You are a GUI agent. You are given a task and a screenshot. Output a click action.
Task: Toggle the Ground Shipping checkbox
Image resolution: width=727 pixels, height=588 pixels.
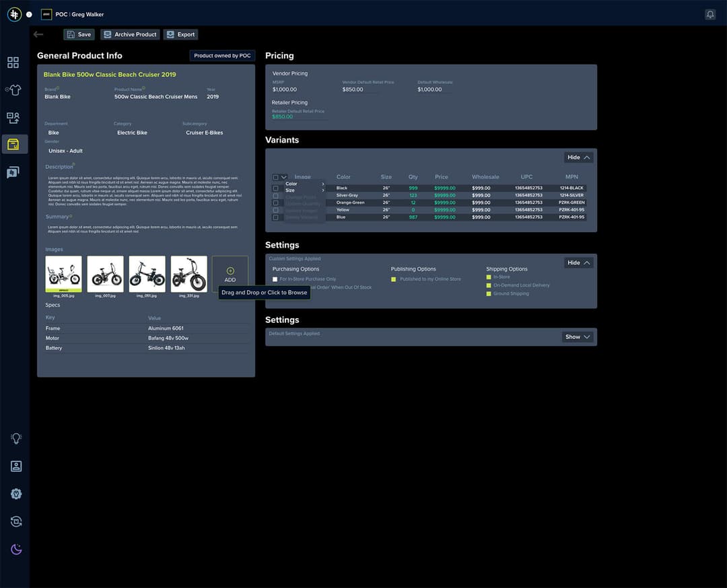click(489, 294)
